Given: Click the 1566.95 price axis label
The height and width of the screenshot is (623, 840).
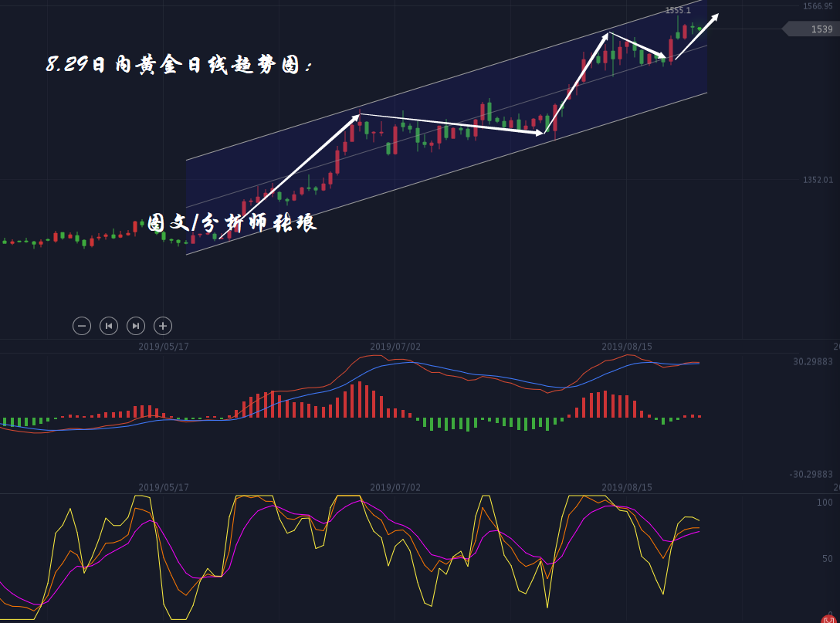Looking at the screenshot, I should (818, 6).
